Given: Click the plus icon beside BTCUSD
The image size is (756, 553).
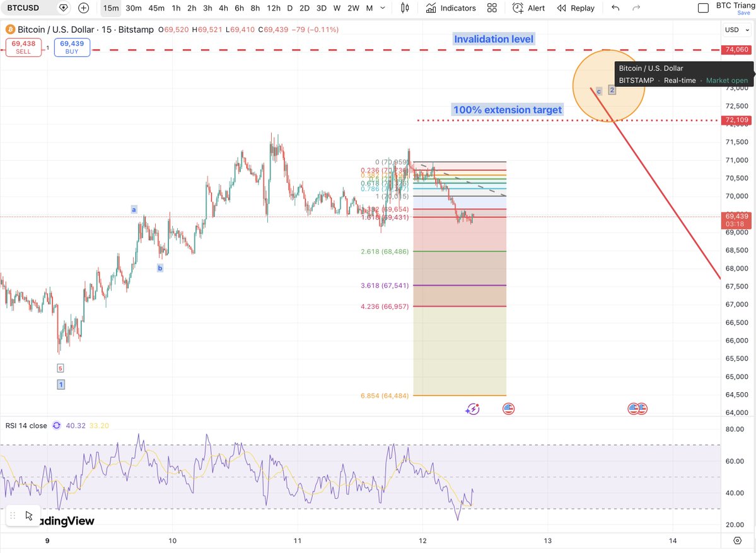Looking at the screenshot, I should 83,8.
